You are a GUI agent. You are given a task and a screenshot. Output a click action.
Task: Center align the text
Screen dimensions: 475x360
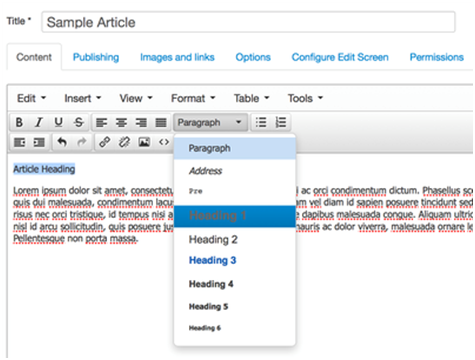[121, 122]
